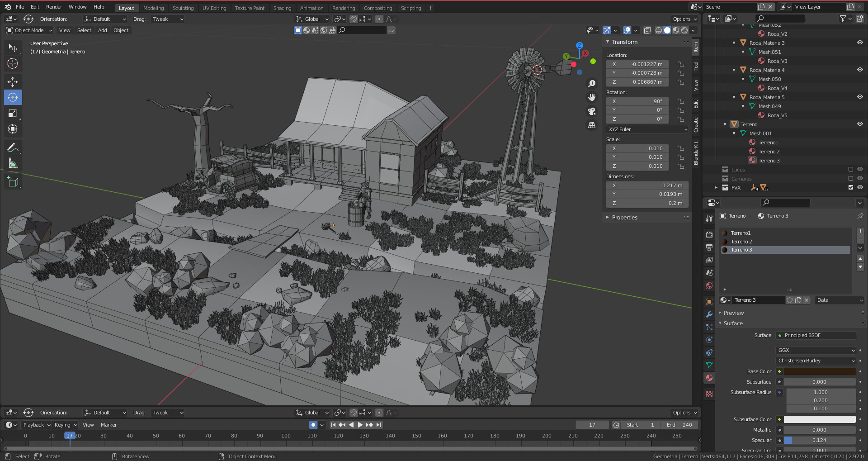Switch to camera view via camera icon

[592, 111]
